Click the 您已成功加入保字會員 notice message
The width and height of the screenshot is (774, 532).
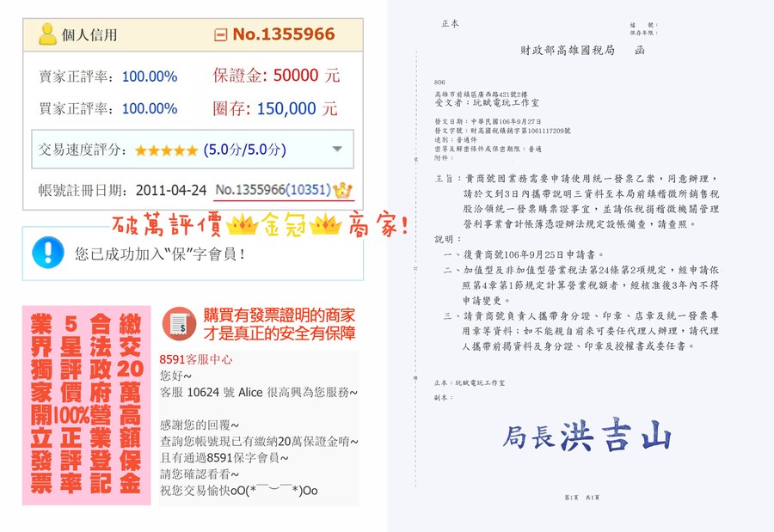pos(160,254)
